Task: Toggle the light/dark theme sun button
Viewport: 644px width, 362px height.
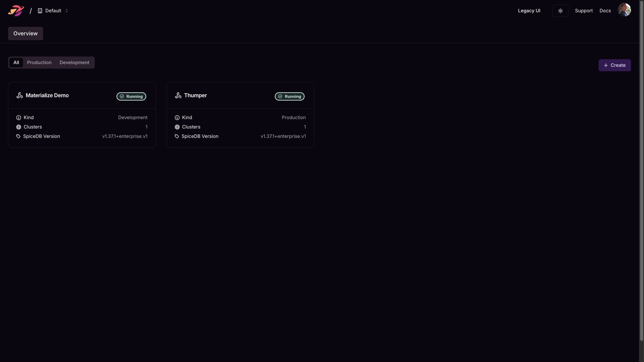Action: 560,11
